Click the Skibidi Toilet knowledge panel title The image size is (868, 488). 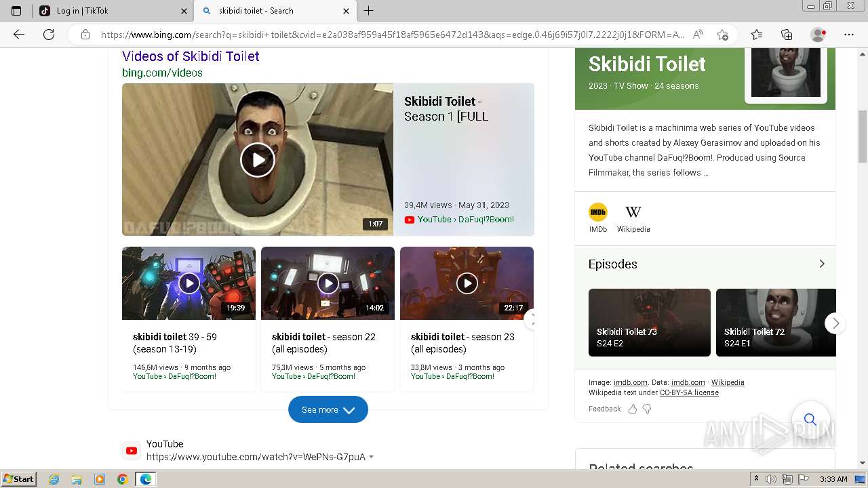point(647,64)
